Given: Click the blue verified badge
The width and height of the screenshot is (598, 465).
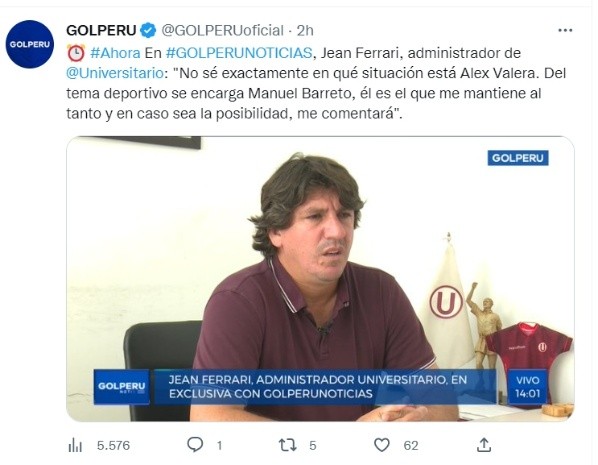Looking at the screenshot, I should coord(148,30).
